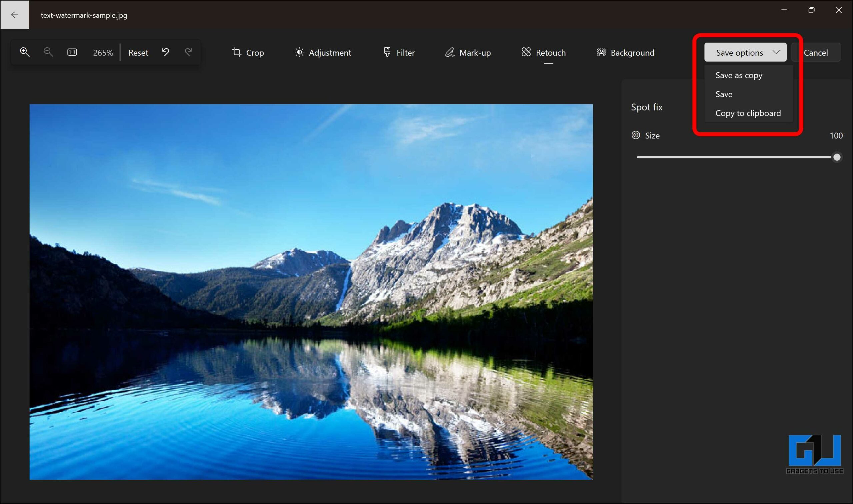Image resolution: width=853 pixels, height=504 pixels.
Task: Click the mountain photo on the canvas
Action: click(311, 292)
